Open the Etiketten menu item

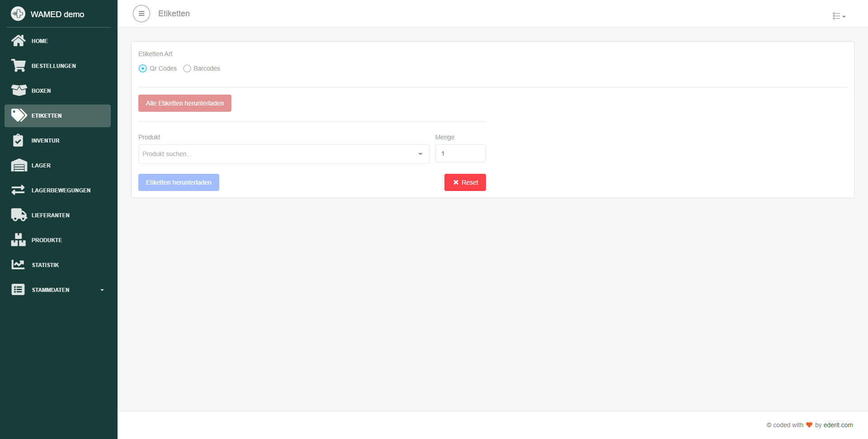[x=47, y=116]
